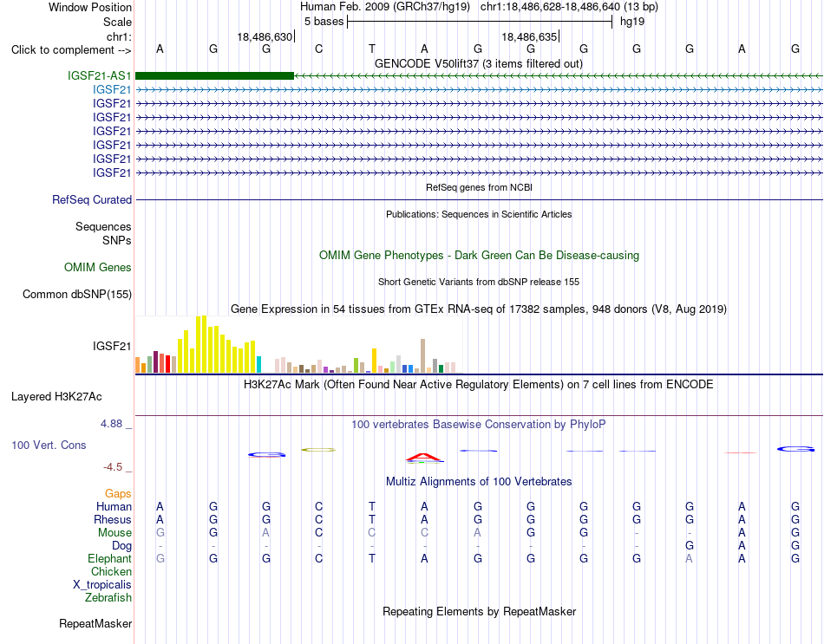Click the -4.5 PhyloP lower scale value
The image size is (824, 644).
(113, 467)
